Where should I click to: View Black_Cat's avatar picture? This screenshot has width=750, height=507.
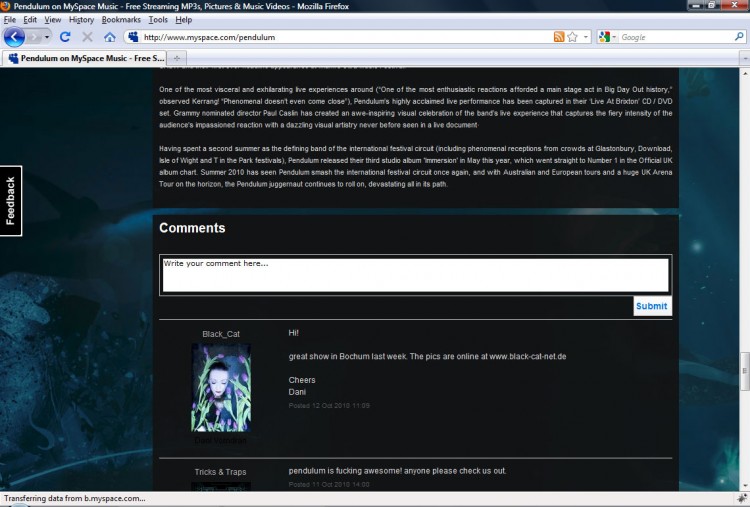point(221,387)
